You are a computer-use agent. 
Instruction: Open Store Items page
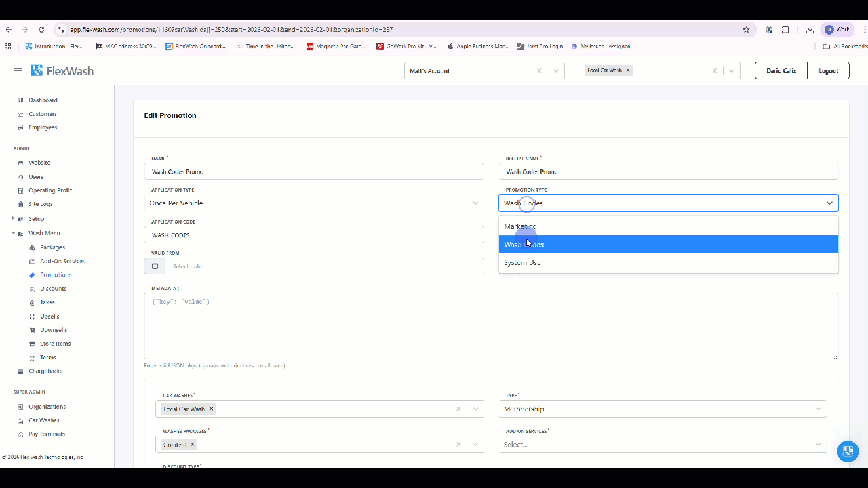click(x=55, y=344)
